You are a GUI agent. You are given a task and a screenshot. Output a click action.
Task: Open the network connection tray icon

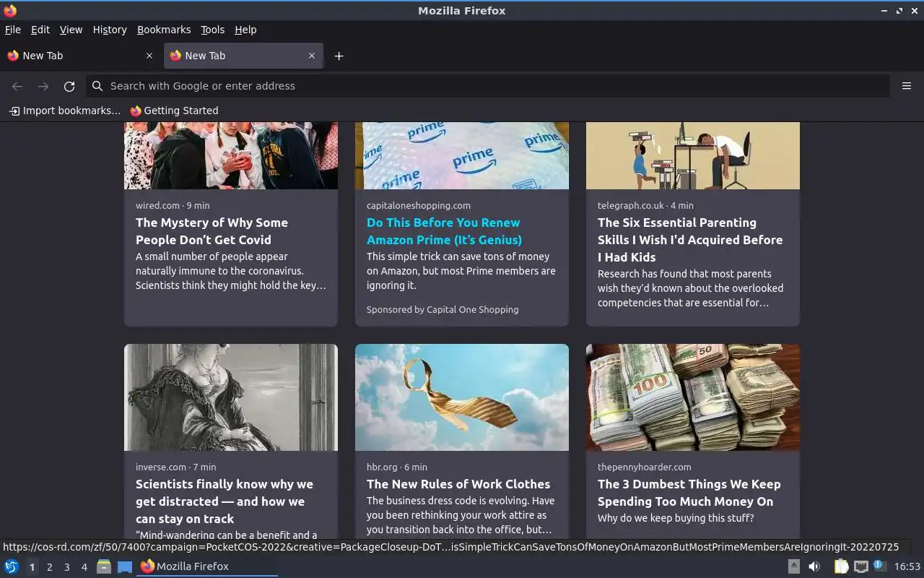coord(860,566)
